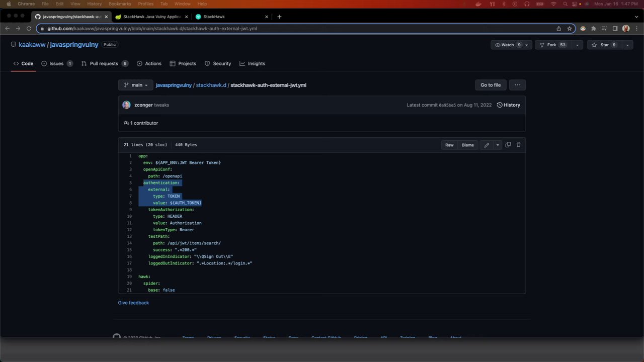
Task: Close the StackHawk Java Vulny Application tab
Action: coord(187,17)
